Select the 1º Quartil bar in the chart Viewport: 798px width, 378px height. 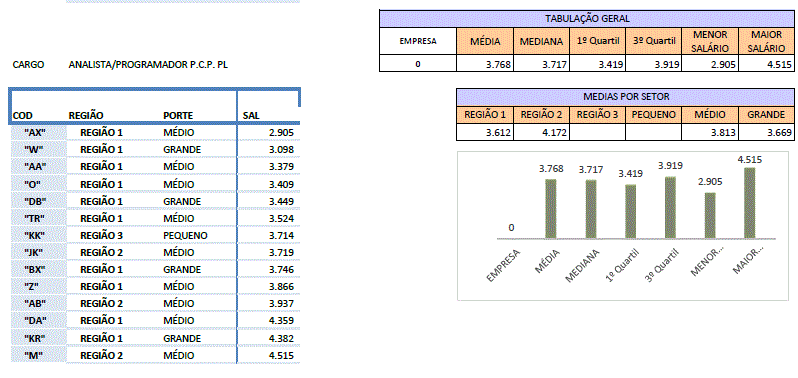pos(630,212)
